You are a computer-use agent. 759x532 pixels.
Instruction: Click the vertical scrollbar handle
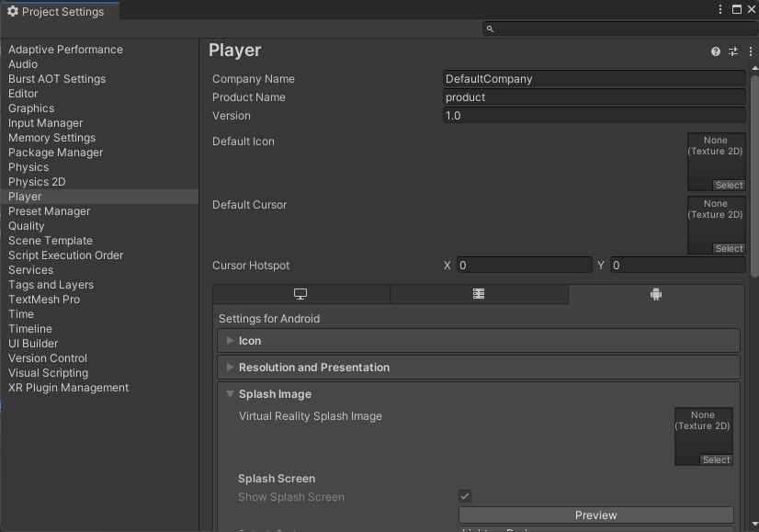(x=754, y=176)
